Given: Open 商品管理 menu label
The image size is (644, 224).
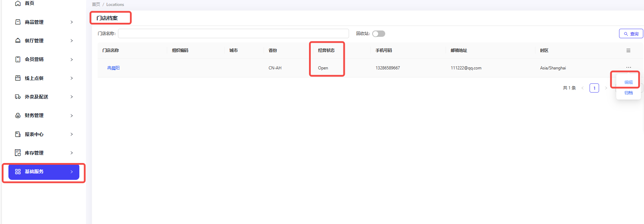Looking at the screenshot, I should 34,22.
